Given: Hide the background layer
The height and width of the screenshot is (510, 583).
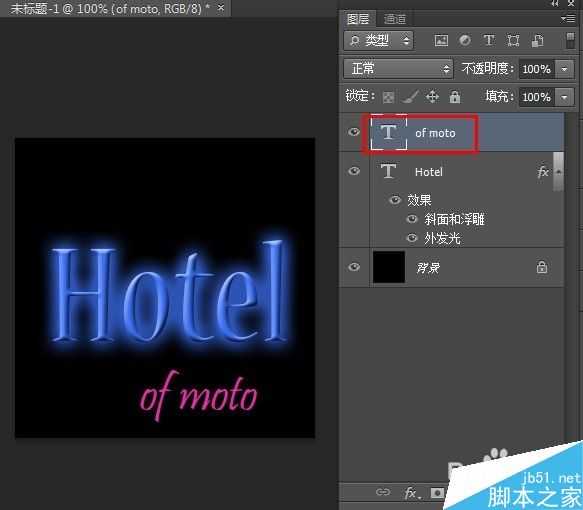Looking at the screenshot, I should (x=354, y=267).
